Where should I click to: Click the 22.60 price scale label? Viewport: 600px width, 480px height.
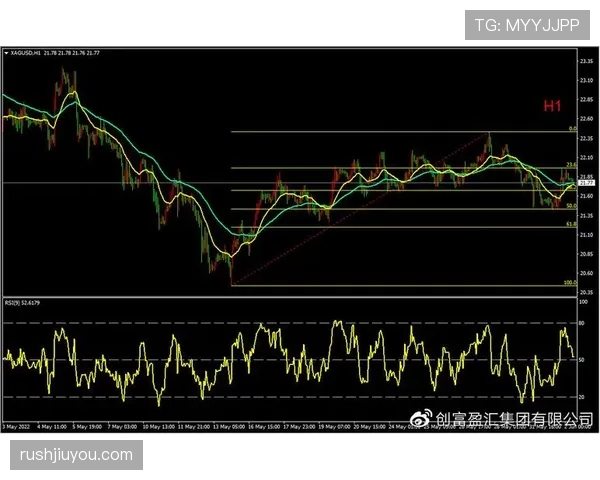tap(586, 119)
